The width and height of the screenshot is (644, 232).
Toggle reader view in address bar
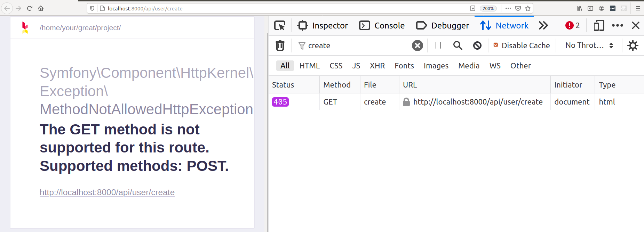[472, 8]
